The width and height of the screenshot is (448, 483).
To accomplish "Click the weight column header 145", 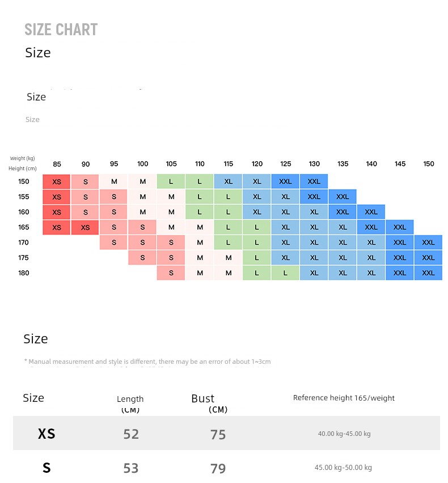I will pyautogui.click(x=400, y=164).
